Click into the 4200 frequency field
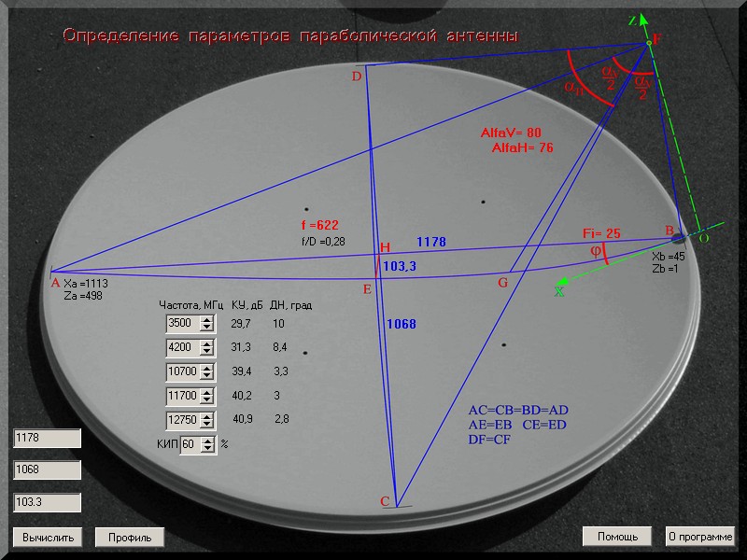The image size is (747, 560). [183, 347]
